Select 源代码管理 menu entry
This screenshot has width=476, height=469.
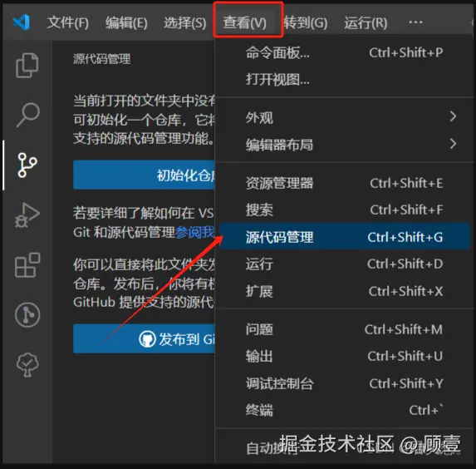click(x=345, y=237)
